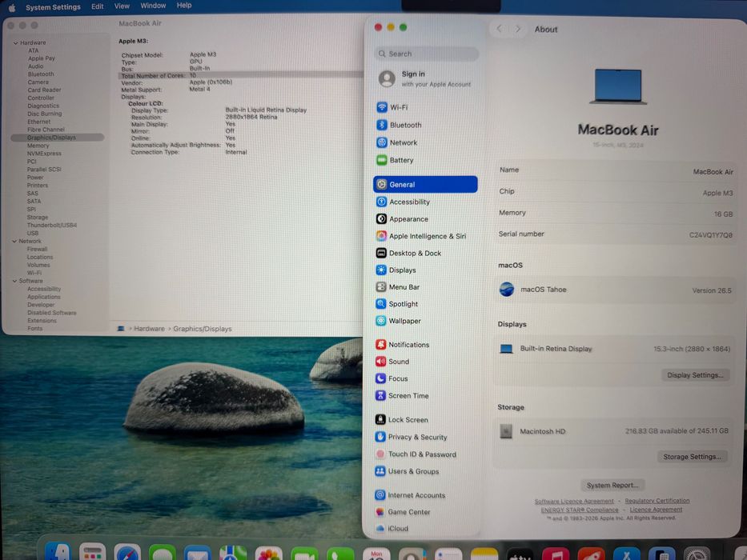747x560 pixels.
Task: Select Firewall under Network tree
Action: [37, 249]
